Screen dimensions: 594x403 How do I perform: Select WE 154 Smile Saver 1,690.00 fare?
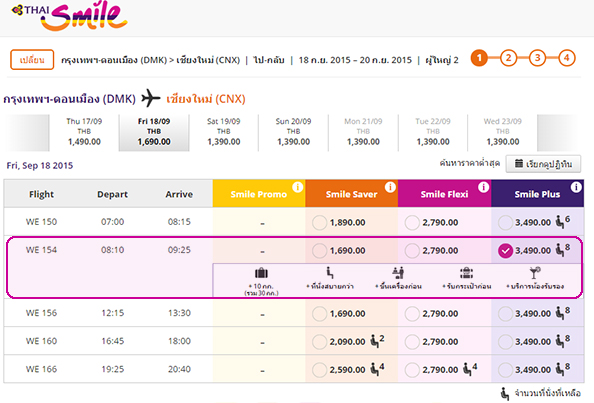319,251
